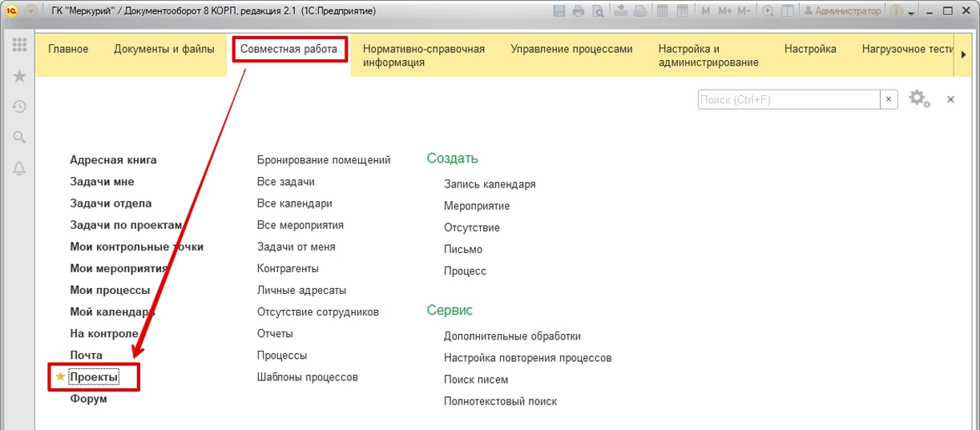This screenshot has width=980, height=430.
Task: Open Отчеты
Action: click(275, 333)
